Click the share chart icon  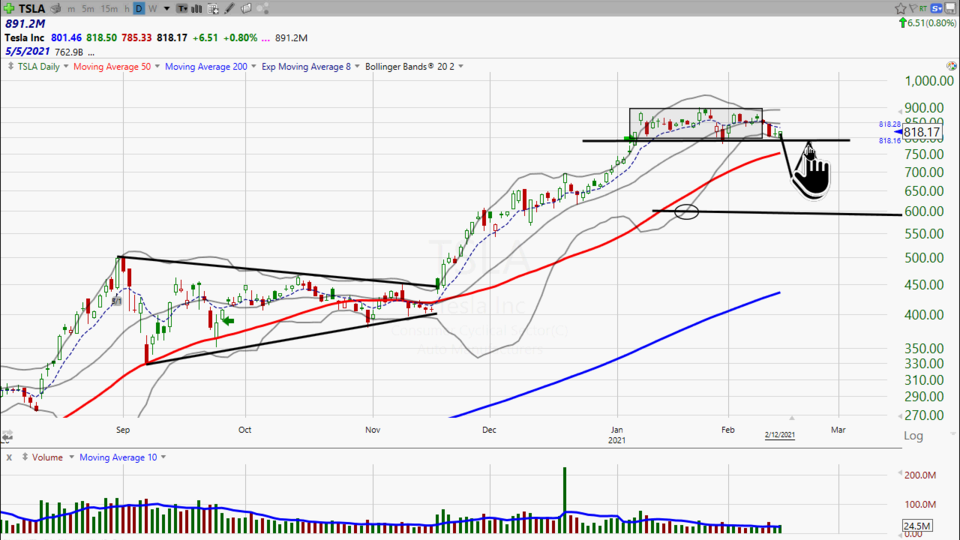(x=263, y=9)
